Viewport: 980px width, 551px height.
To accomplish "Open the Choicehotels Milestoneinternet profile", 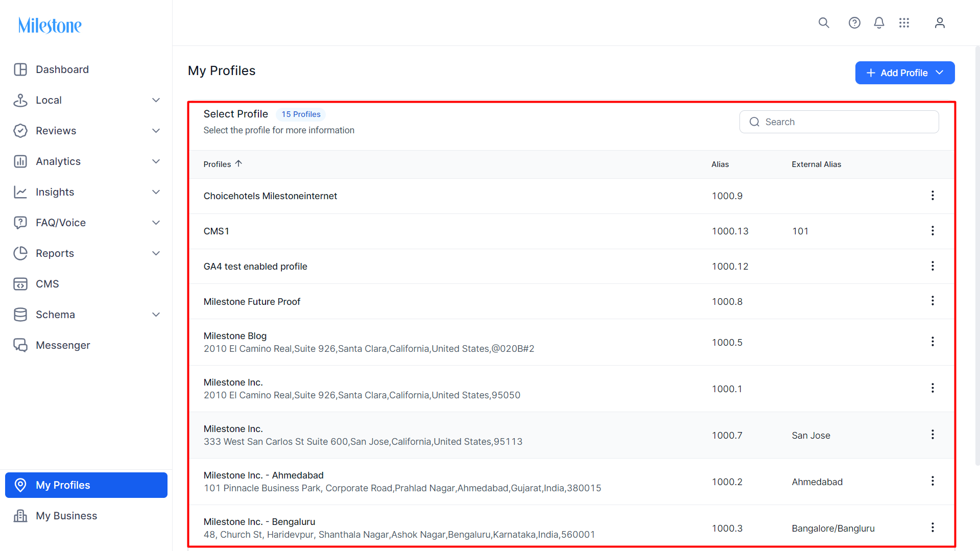I will [270, 196].
